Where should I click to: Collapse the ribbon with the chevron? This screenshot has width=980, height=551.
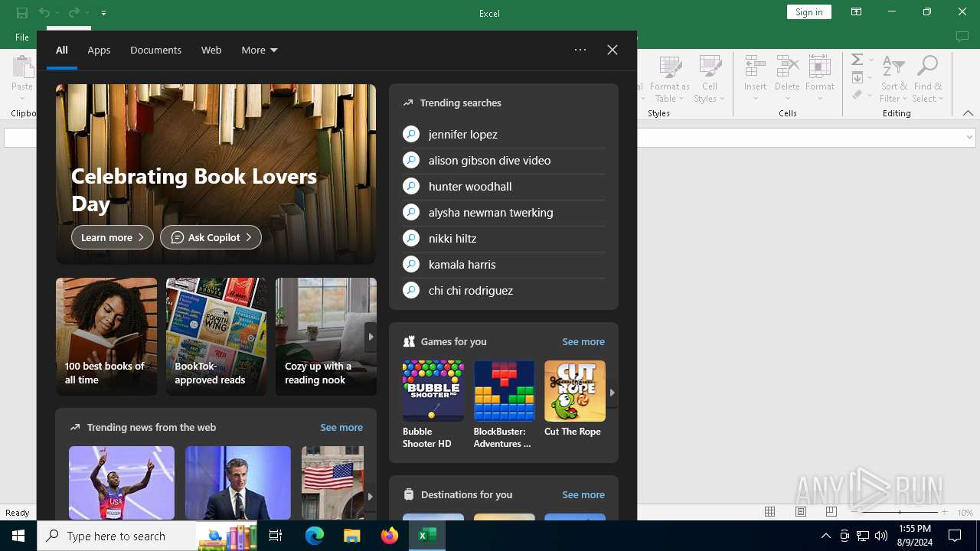968,113
